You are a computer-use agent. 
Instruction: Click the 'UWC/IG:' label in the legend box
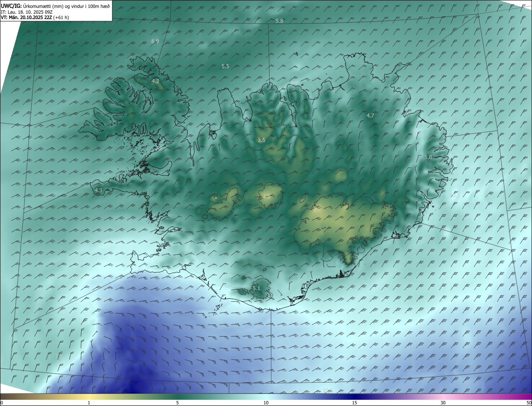point(11,6)
